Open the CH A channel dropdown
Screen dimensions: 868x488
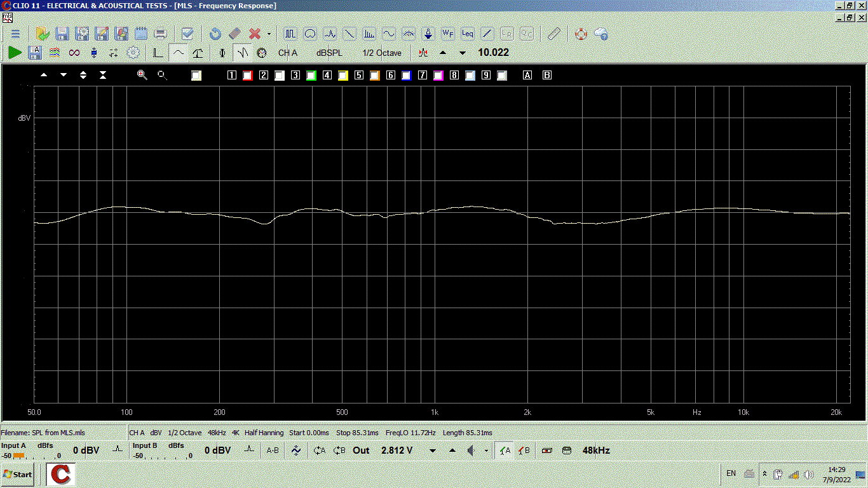pos(288,53)
